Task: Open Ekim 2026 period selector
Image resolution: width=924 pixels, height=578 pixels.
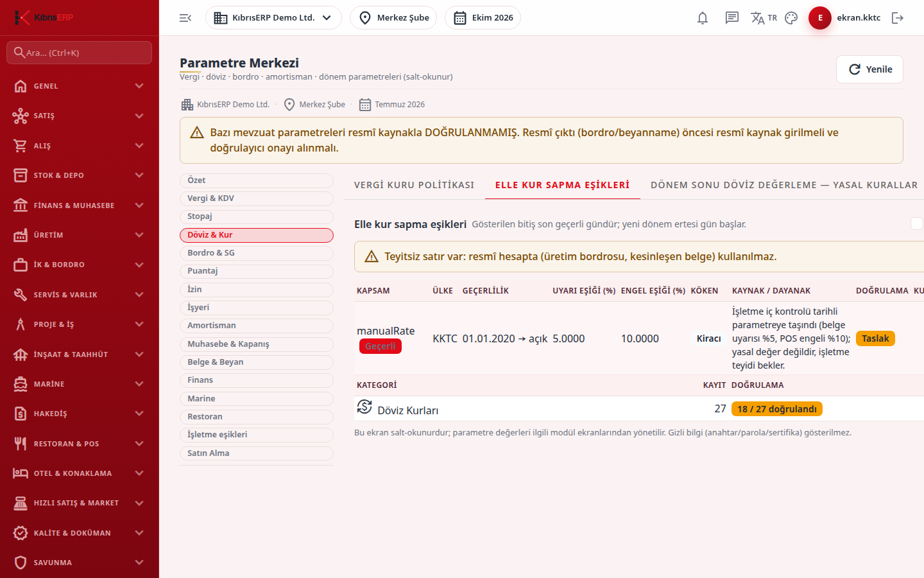Action: 483,18
